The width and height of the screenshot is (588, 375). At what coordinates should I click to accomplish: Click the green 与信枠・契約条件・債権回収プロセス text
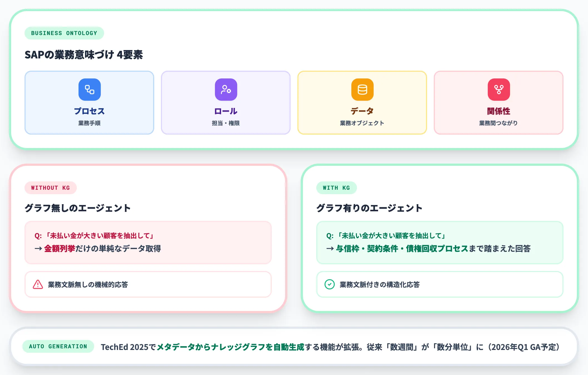click(x=402, y=248)
